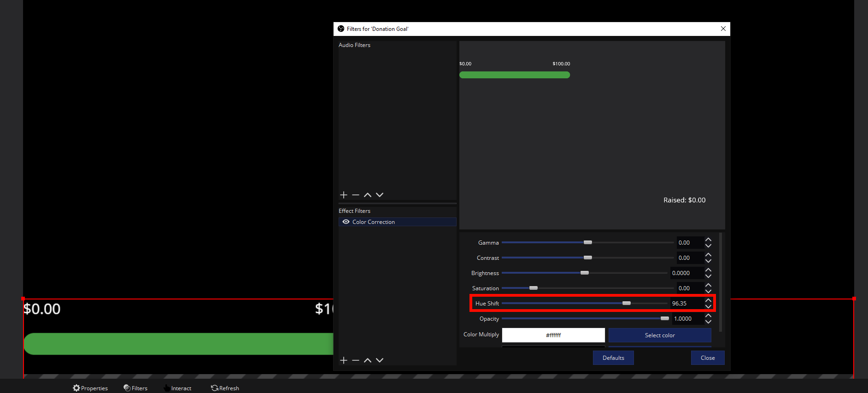Click the filter settings vertical scrollbar

[x=721, y=282]
